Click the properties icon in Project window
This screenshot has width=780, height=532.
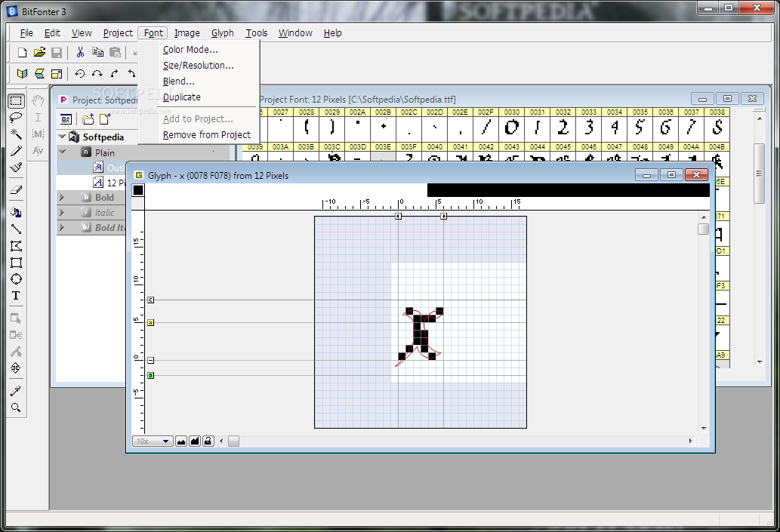(66, 119)
